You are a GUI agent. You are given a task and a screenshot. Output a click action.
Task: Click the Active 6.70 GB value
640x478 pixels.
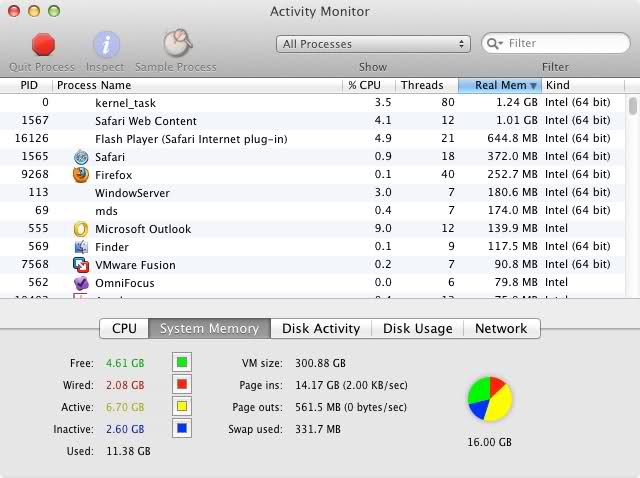point(125,407)
